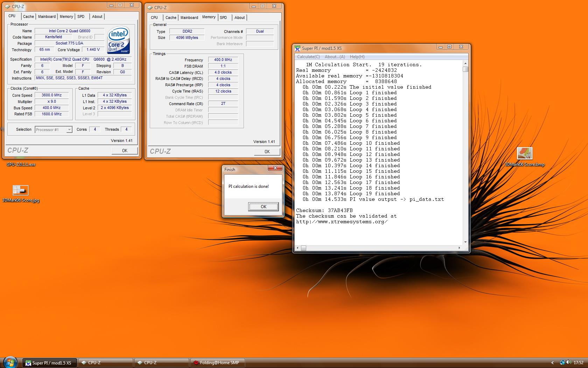Open SPD tab in left CPU-Z window
Screen dimensions: 588x368
(x=81, y=16)
